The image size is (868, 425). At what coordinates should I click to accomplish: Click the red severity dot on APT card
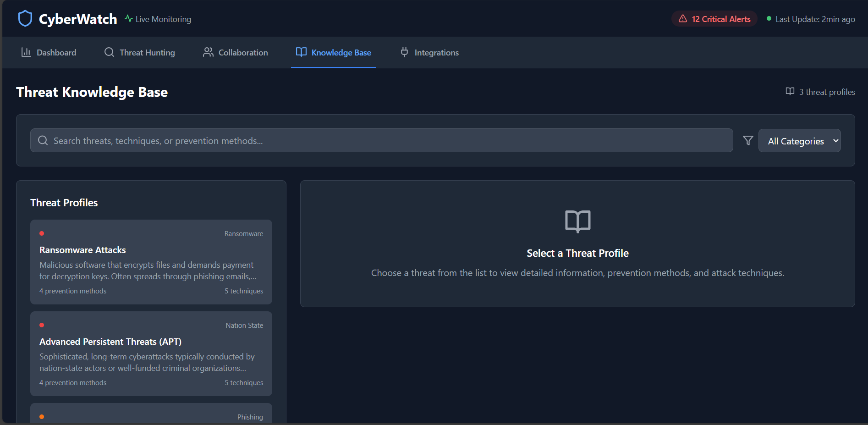[42, 325]
